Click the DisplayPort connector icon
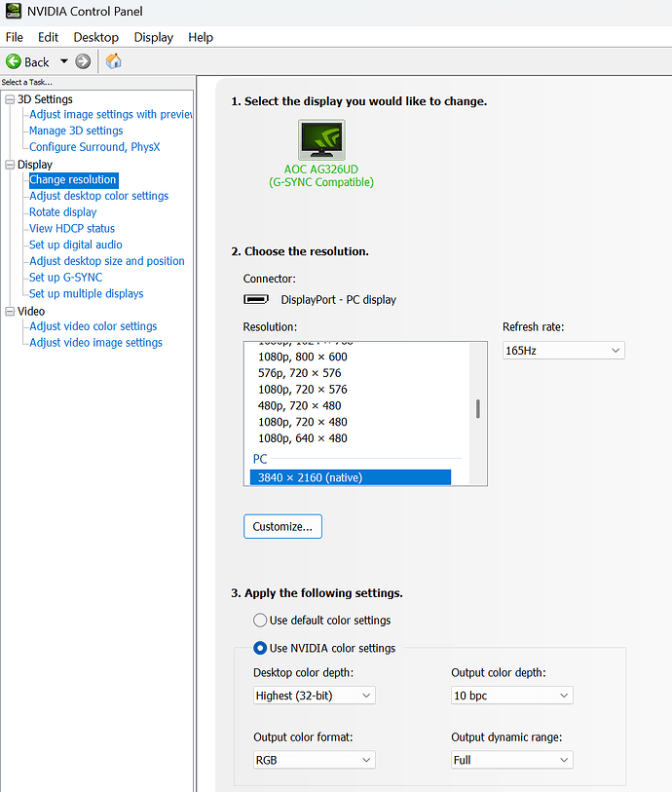The height and width of the screenshot is (792, 672). tap(256, 299)
